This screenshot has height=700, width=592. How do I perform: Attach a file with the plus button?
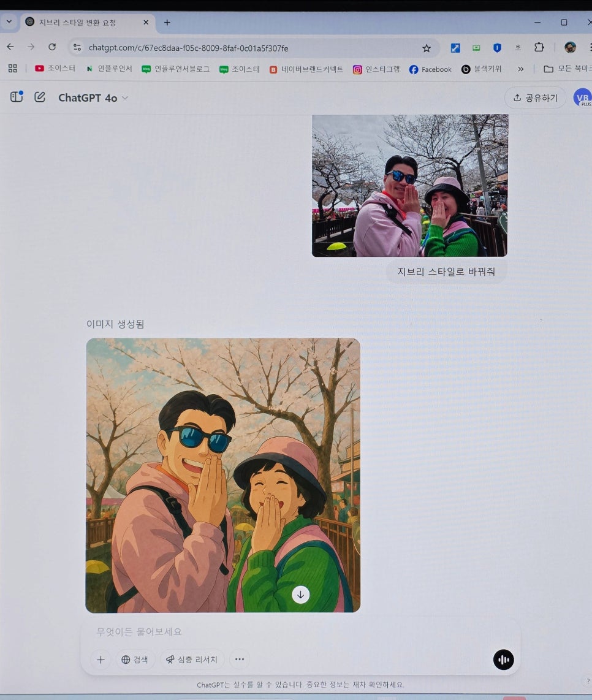(101, 660)
